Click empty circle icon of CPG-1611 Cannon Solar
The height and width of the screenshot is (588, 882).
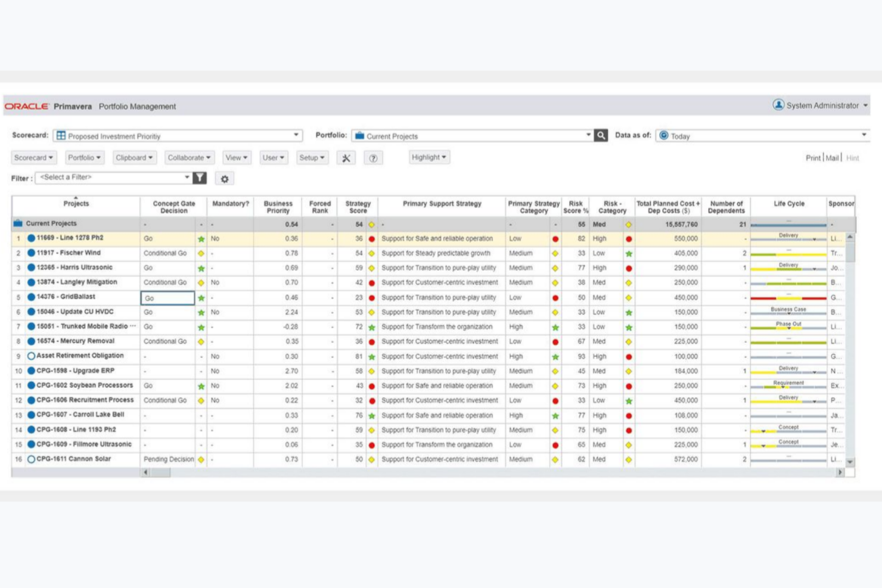tap(31, 459)
